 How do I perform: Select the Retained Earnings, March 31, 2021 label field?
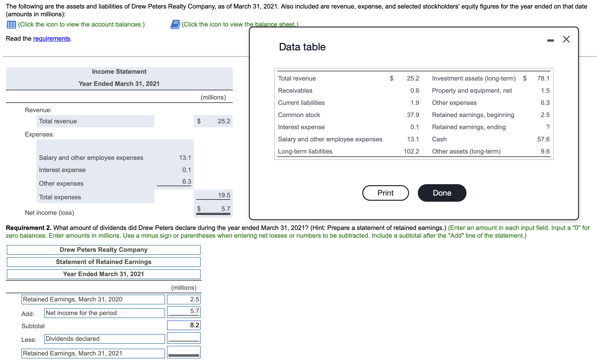[93, 354]
